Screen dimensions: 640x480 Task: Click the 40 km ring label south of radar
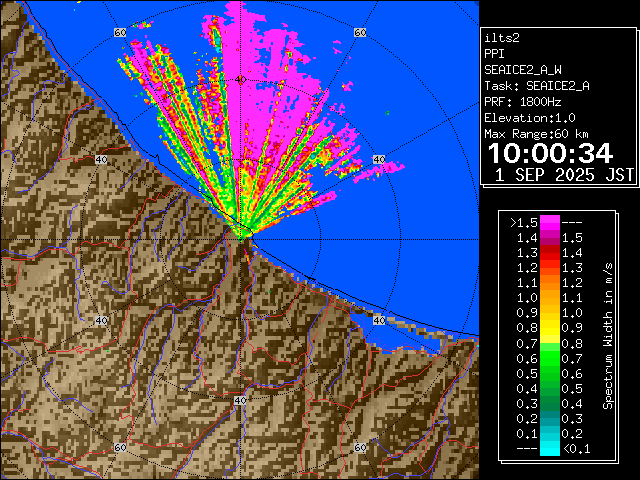click(x=240, y=400)
